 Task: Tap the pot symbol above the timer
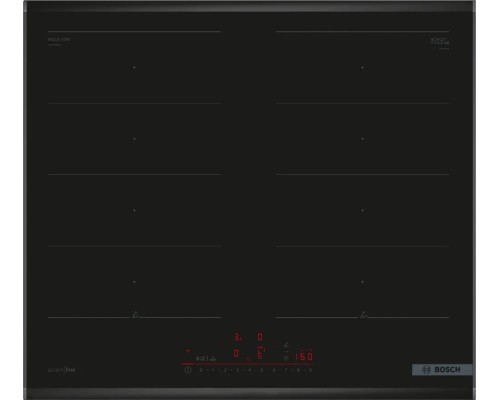286,345
